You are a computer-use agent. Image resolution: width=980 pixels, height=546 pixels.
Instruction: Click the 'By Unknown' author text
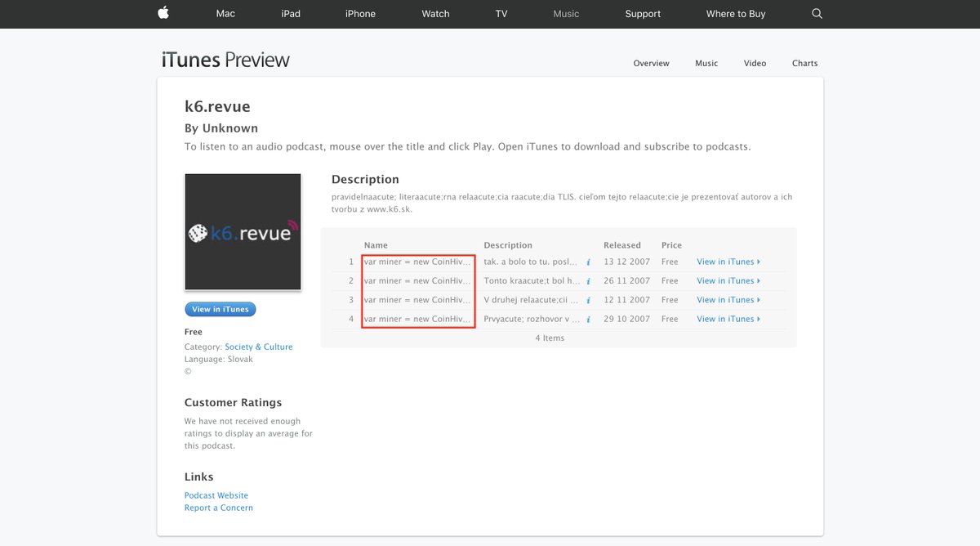(221, 128)
